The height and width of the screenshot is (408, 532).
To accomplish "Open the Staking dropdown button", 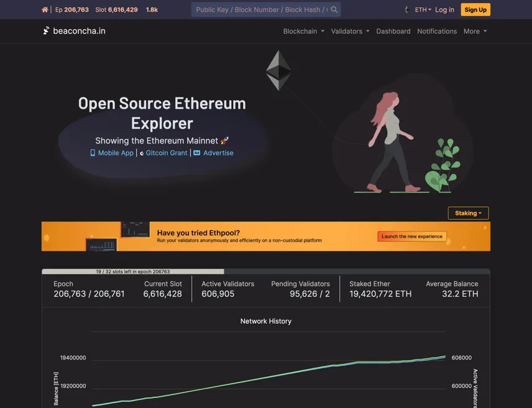I will click(x=468, y=213).
